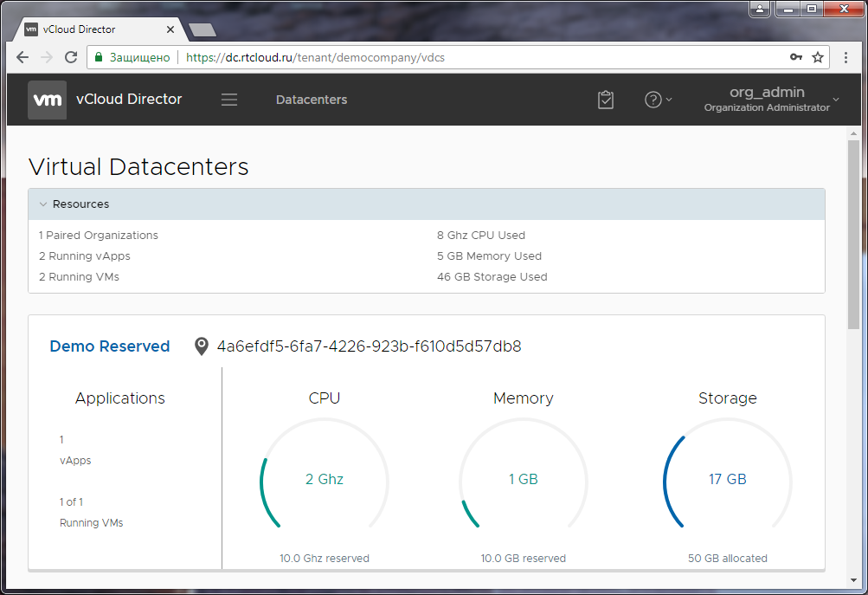
Task: Select the Datacenters menu item
Action: pos(312,100)
